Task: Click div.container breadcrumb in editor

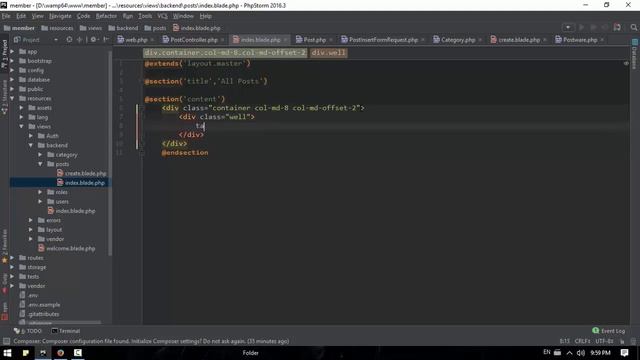Action: click(225, 53)
